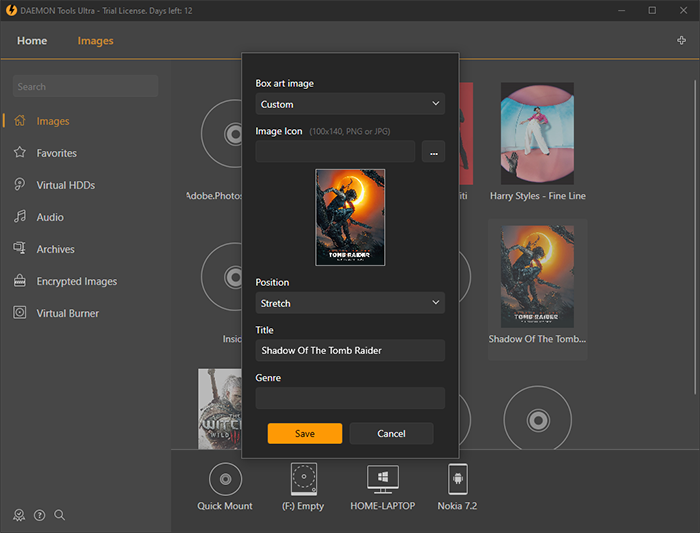Click the browse ... button for Image Icon

(433, 152)
